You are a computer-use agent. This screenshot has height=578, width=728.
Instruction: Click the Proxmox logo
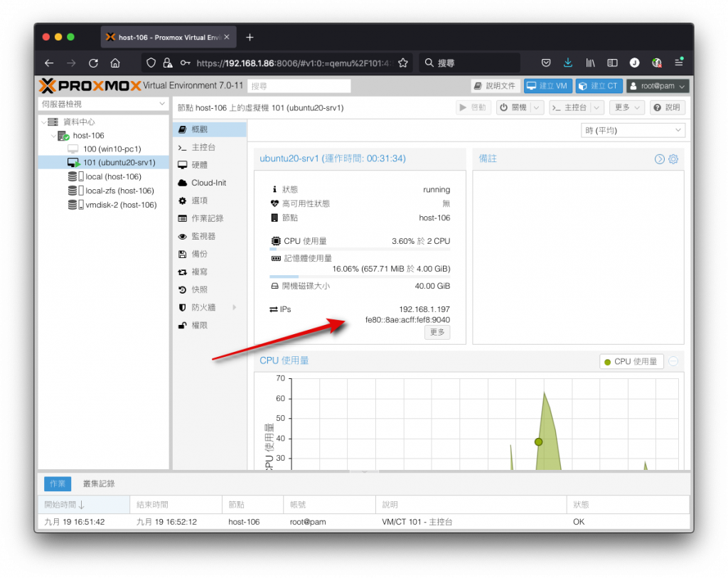[90, 86]
